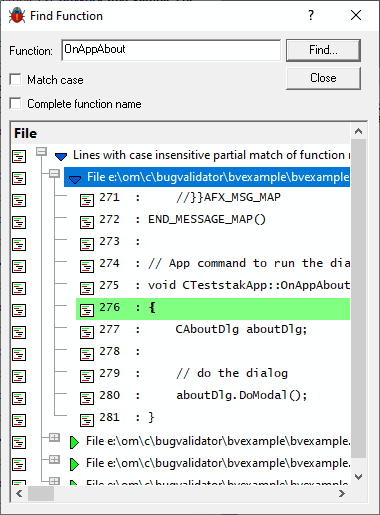
Task: Select line 271 //}}AFX_MSG_MAP
Action: point(213,198)
